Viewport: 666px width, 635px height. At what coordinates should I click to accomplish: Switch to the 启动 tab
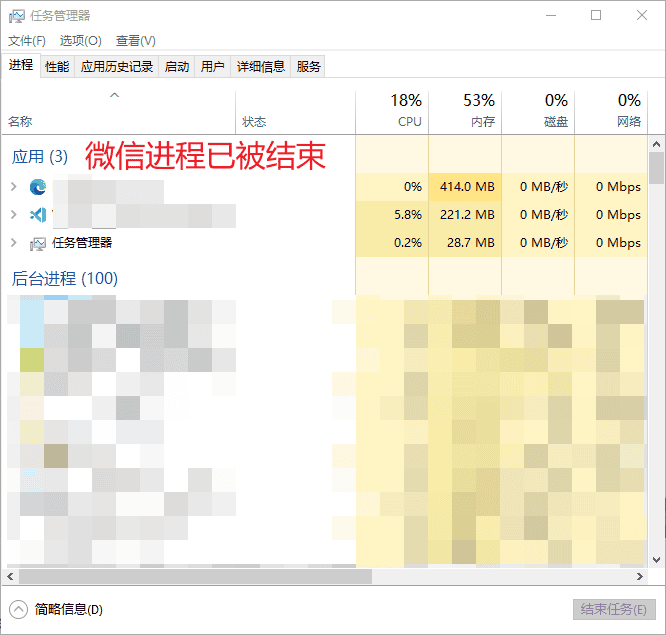(177, 66)
